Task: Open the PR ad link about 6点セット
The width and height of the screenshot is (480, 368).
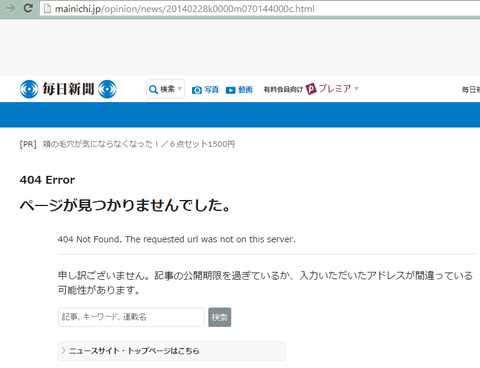Action: click(139, 144)
